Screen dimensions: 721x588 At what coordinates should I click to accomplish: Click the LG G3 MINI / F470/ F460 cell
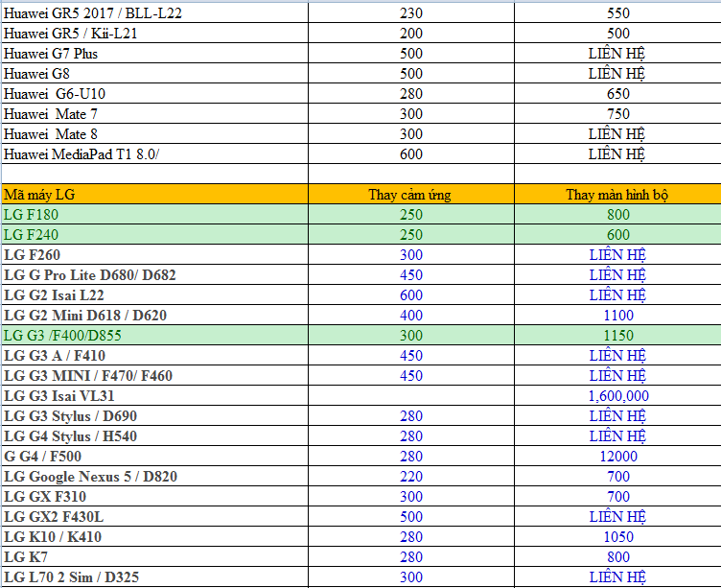pyautogui.click(x=155, y=375)
